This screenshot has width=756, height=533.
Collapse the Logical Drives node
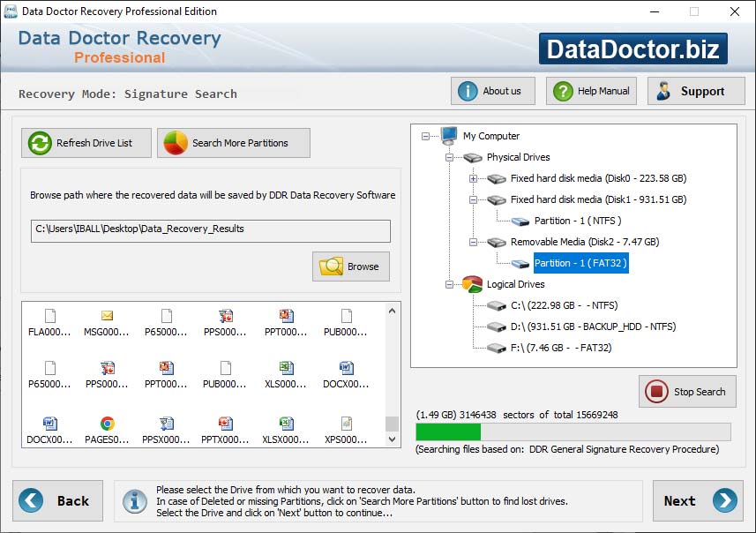coord(450,284)
